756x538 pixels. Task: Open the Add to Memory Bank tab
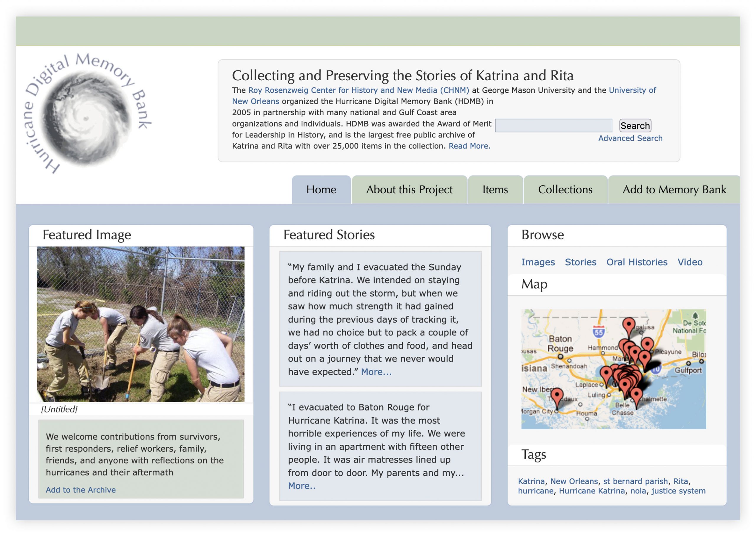pos(674,190)
